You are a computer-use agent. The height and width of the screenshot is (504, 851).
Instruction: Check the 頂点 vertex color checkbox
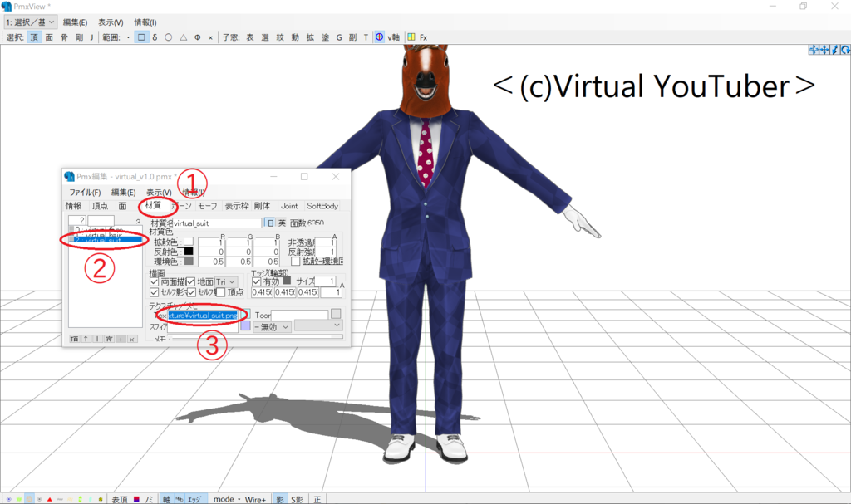[221, 292]
